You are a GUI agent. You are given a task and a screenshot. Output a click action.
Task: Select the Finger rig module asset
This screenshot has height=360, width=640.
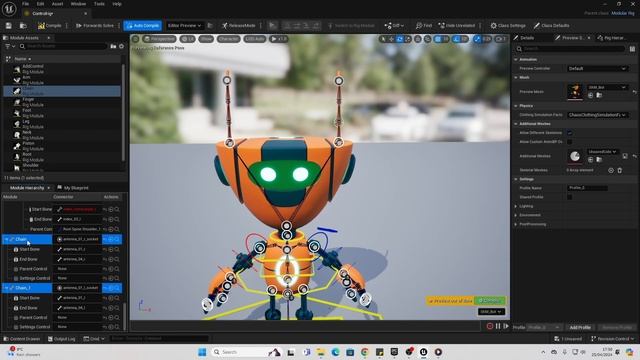62,102
